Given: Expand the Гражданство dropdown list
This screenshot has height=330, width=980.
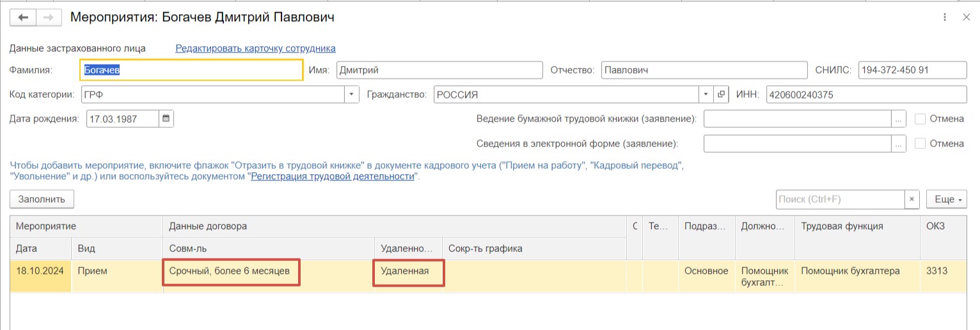Looking at the screenshot, I should point(706,95).
